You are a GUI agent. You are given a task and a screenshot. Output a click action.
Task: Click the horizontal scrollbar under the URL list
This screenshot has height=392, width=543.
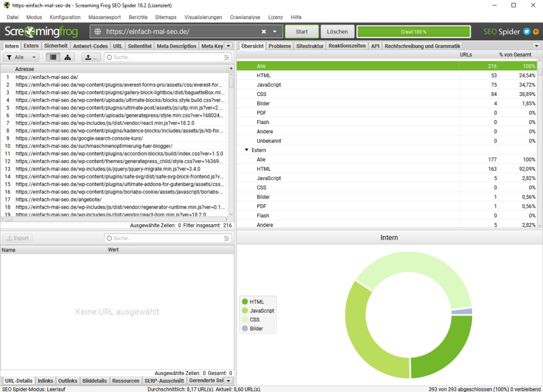coord(115,219)
